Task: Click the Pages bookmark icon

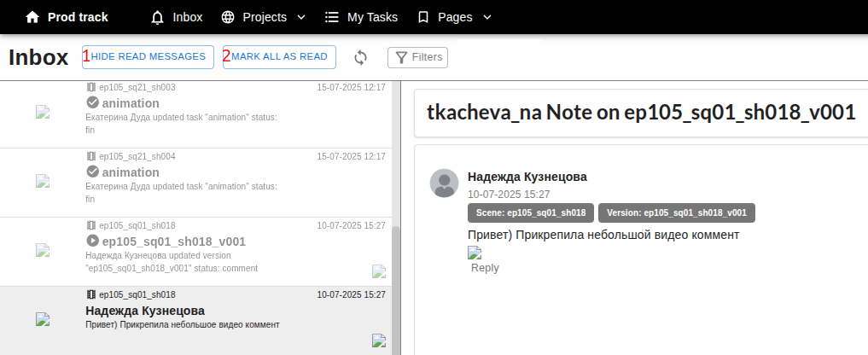Action: click(x=423, y=17)
